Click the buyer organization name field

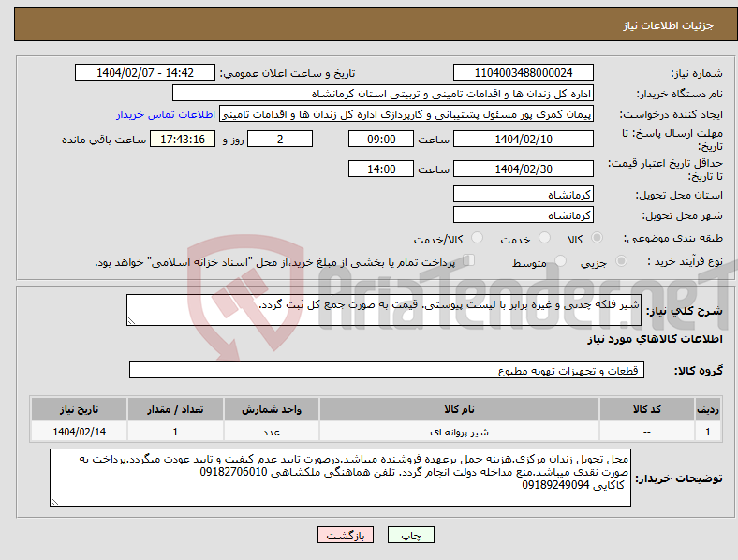[x=383, y=93]
